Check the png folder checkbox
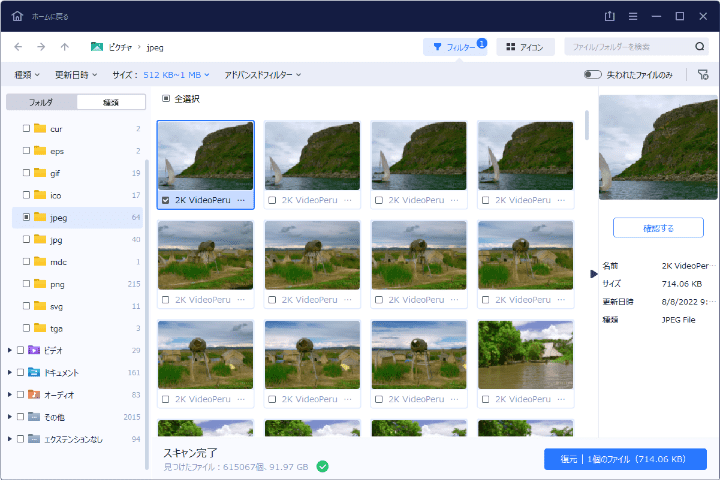This screenshot has height=480, width=720. tap(26, 283)
